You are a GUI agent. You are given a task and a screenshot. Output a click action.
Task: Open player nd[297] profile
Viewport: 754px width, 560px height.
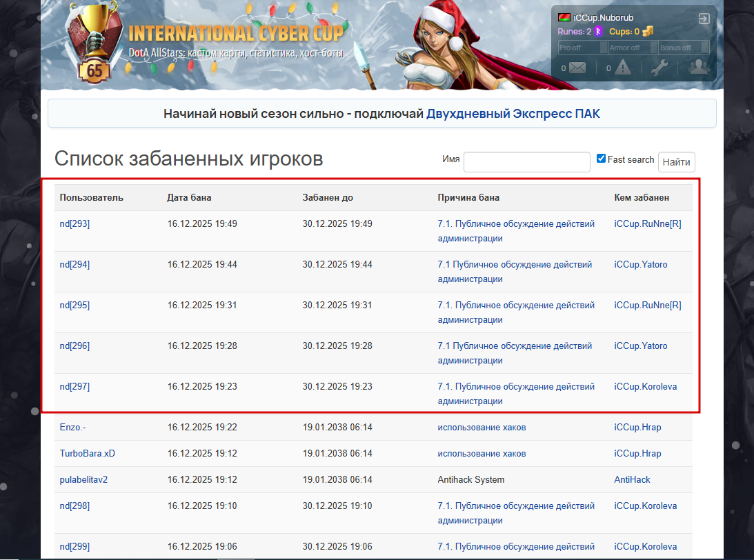click(75, 387)
